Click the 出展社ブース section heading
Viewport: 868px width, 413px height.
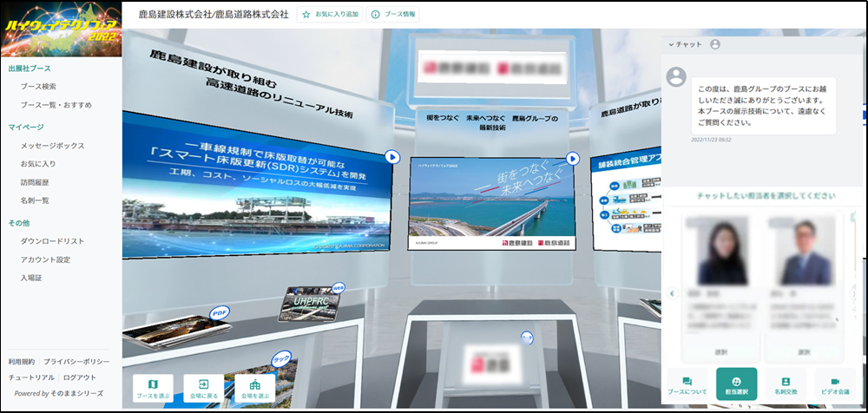(x=30, y=69)
